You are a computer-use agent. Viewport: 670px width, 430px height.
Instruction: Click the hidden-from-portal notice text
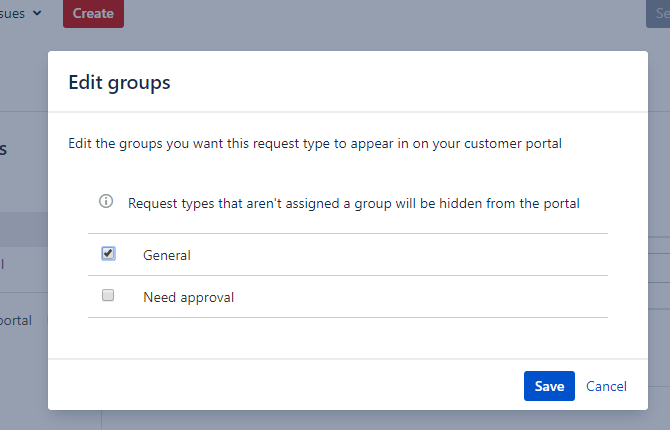click(x=353, y=203)
